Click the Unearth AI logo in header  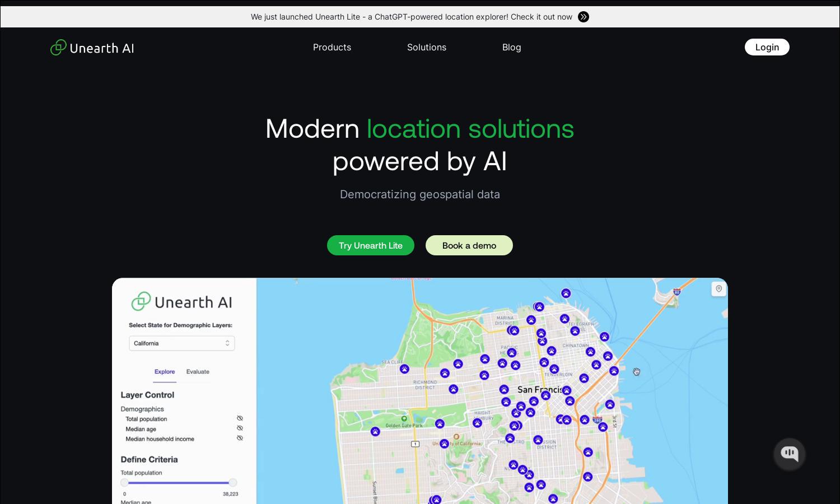[92, 48]
